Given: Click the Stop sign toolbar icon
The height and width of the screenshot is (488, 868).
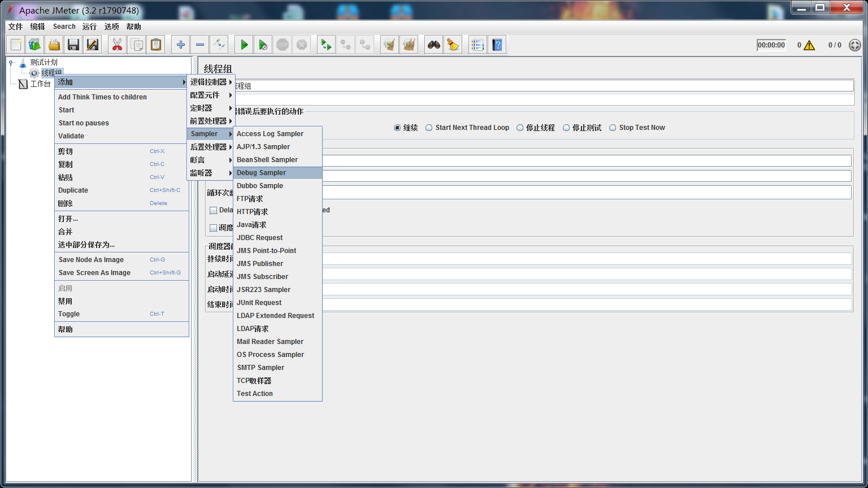Looking at the screenshot, I should coord(283,45).
